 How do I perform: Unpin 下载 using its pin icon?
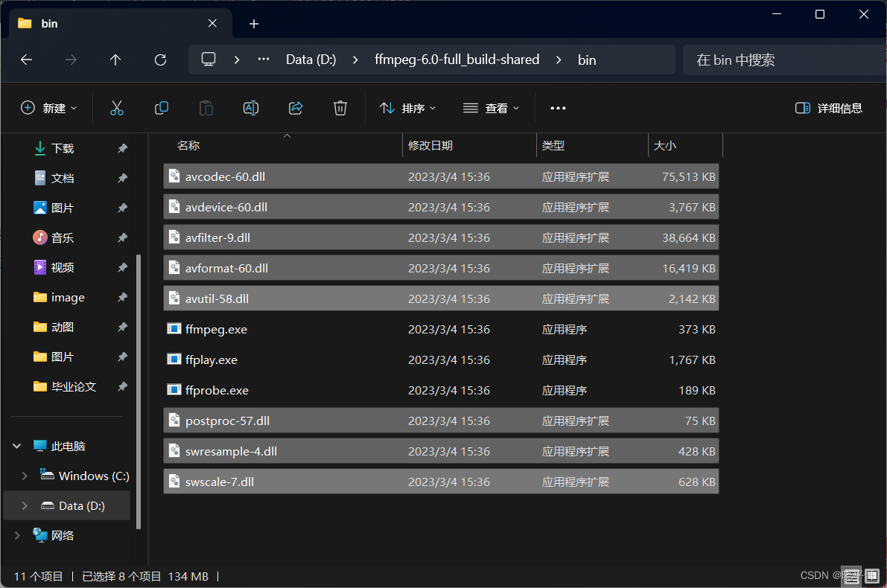(x=122, y=148)
